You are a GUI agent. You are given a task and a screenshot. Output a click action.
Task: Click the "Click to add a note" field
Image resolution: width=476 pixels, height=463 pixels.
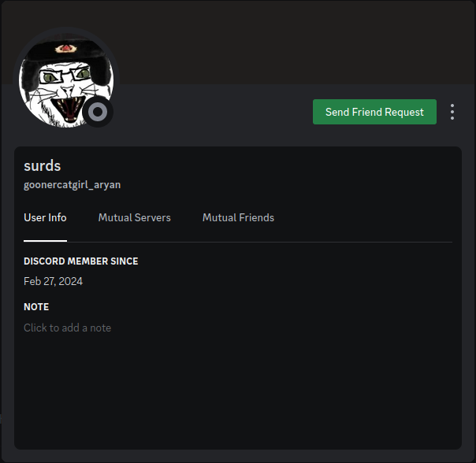coord(68,328)
